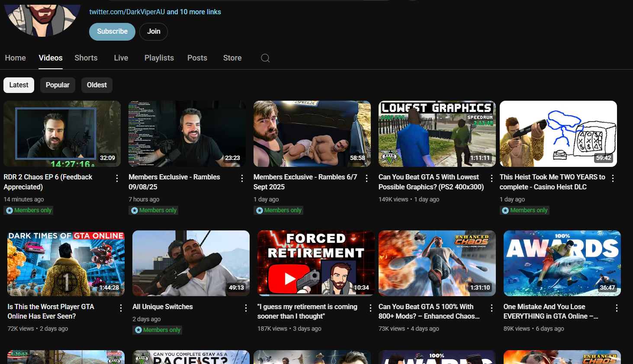
Task: Open options menu for Lowest Possible Graphics video
Action: click(492, 178)
